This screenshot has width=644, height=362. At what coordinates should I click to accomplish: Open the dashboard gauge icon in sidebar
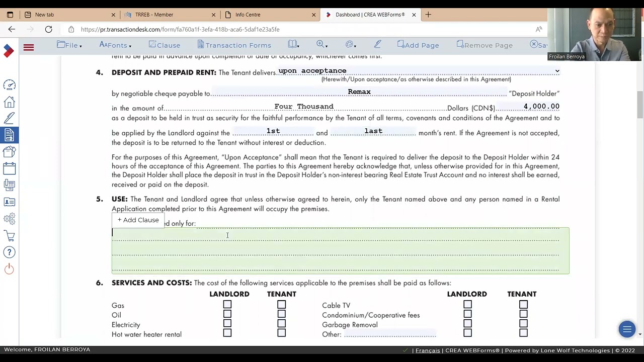(9, 85)
